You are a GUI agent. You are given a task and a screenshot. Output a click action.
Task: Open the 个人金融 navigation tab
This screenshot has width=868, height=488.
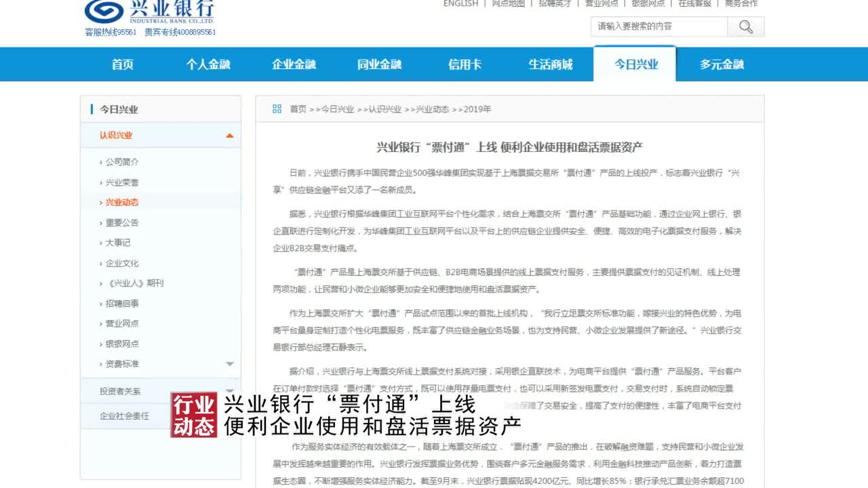(x=208, y=64)
